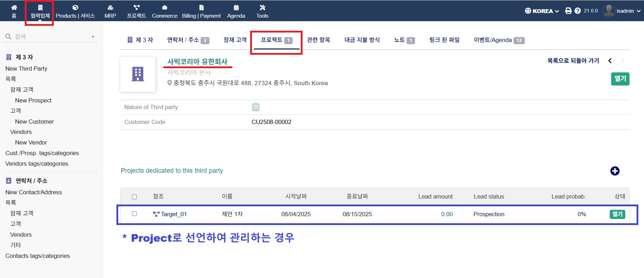Open Products | 서비스 cube icon
Screen dimensions: 644x278
tap(75, 7)
